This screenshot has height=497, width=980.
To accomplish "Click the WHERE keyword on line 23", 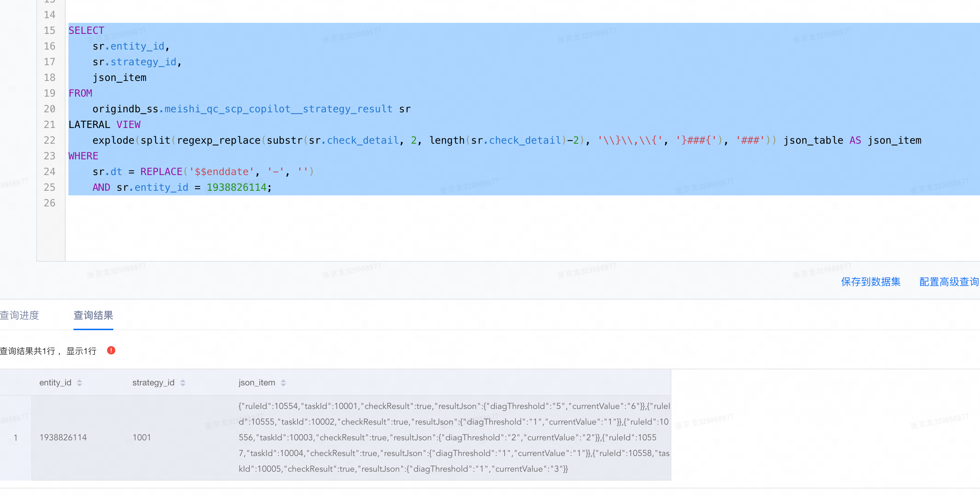I will pos(83,156).
